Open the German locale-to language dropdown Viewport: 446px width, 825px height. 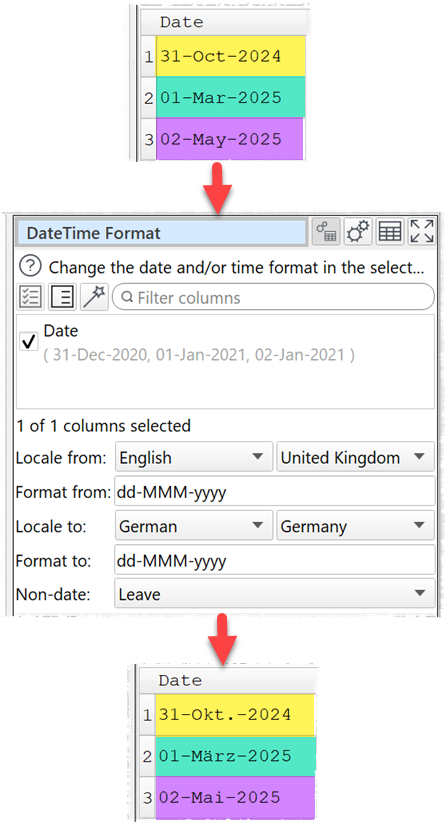tap(194, 526)
